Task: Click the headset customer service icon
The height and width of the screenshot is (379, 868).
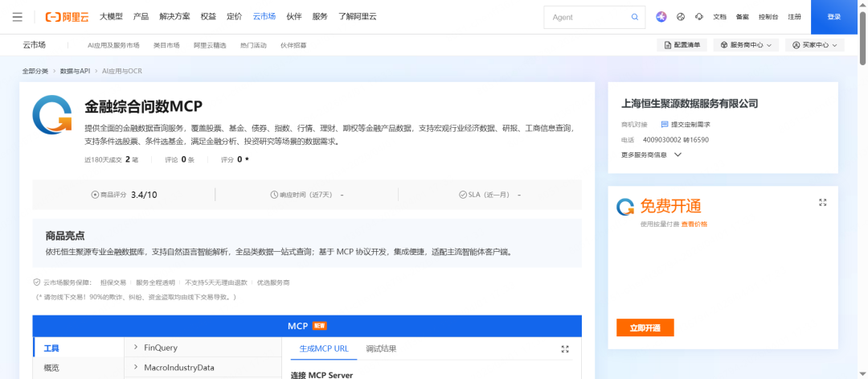Action: click(699, 17)
